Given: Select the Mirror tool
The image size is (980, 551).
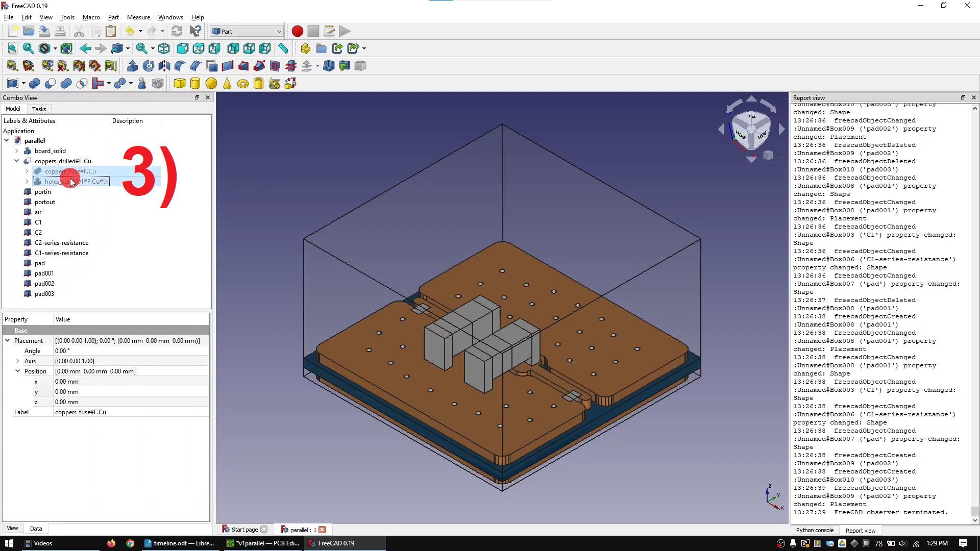Looking at the screenshot, I should point(164,65).
